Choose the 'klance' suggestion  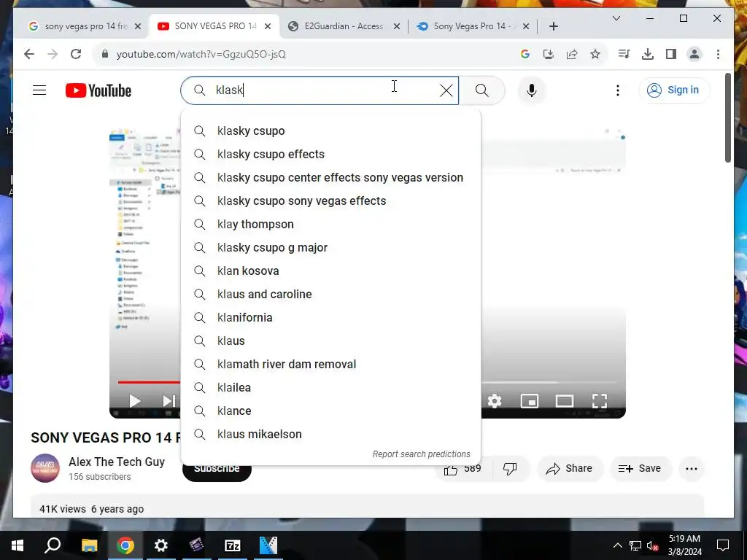pyautogui.click(x=330, y=411)
